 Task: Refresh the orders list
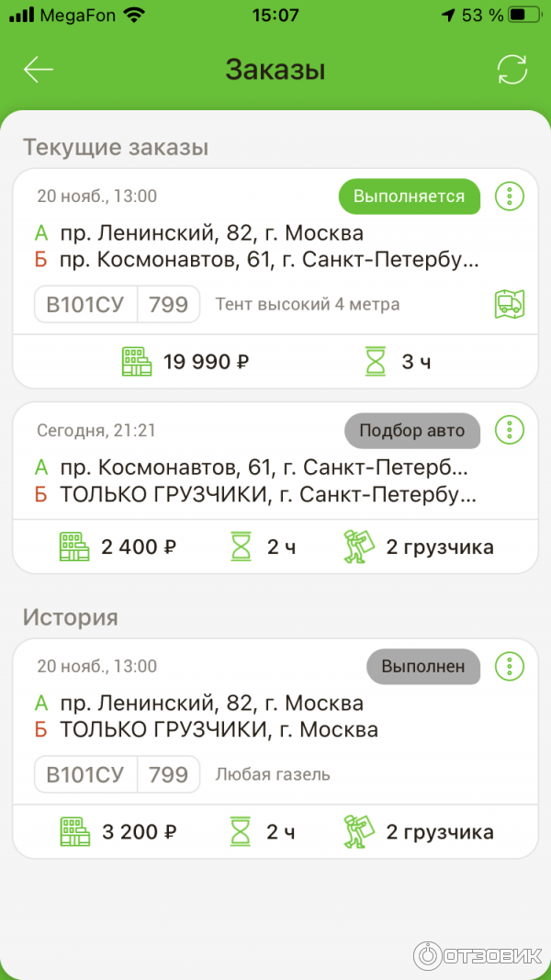pos(512,70)
